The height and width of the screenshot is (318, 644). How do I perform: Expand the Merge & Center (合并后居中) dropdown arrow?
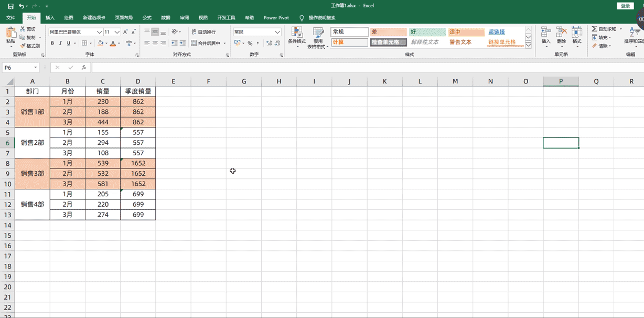(x=225, y=43)
